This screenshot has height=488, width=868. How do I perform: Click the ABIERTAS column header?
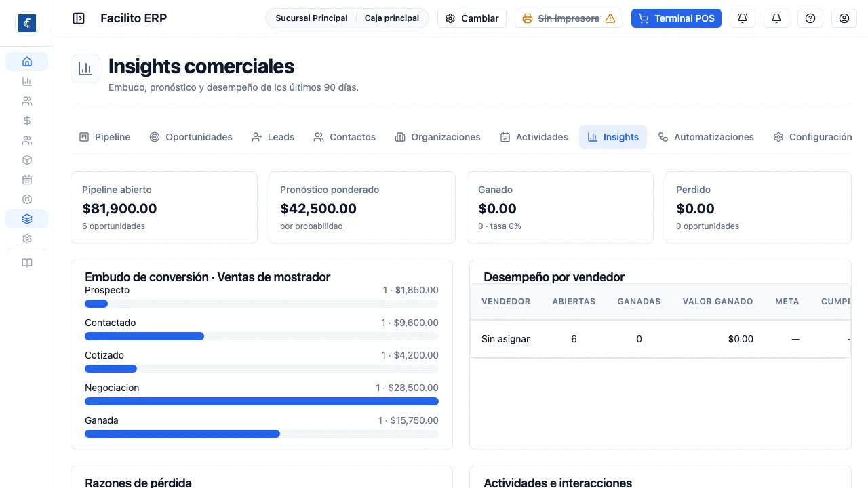(574, 302)
